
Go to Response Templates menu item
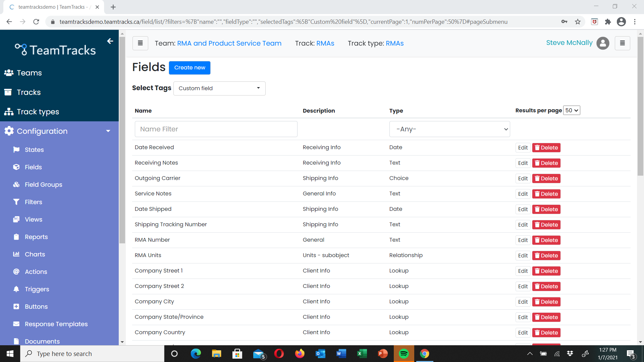(x=56, y=324)
